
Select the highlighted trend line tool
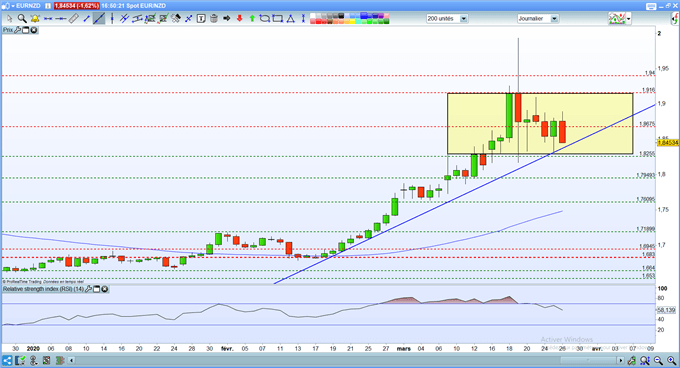[x=99, y=19]
